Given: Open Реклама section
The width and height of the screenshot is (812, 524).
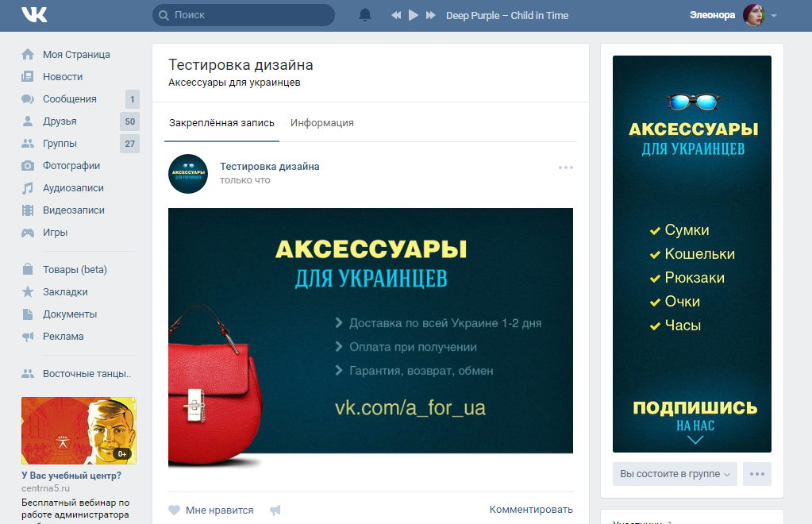Looking at the screenshot, I should coord(63,337).
